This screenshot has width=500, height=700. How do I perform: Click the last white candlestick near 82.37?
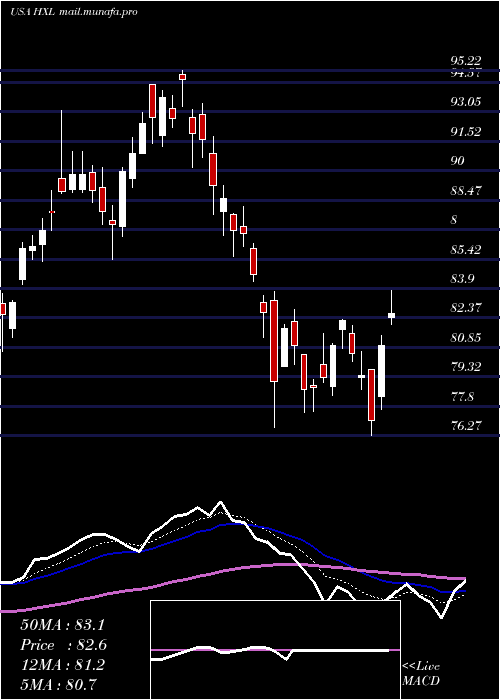(x=392, y=308)
